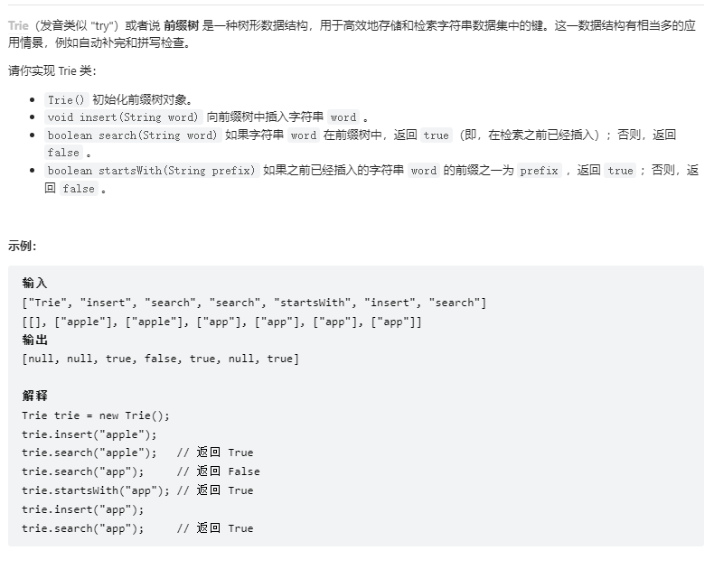Screen dimensions: 714x588
Task: Click the [null, null, true...] output line
Action: (x=160, y=359)
